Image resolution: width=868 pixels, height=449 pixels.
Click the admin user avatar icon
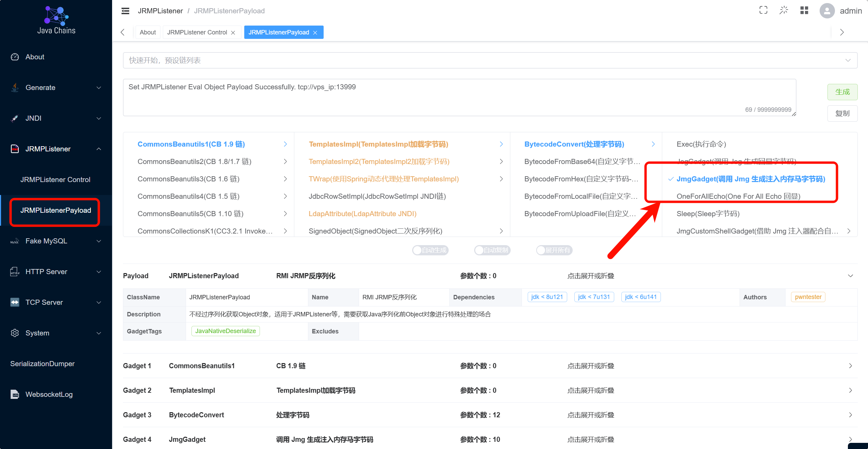coord(827,11)
